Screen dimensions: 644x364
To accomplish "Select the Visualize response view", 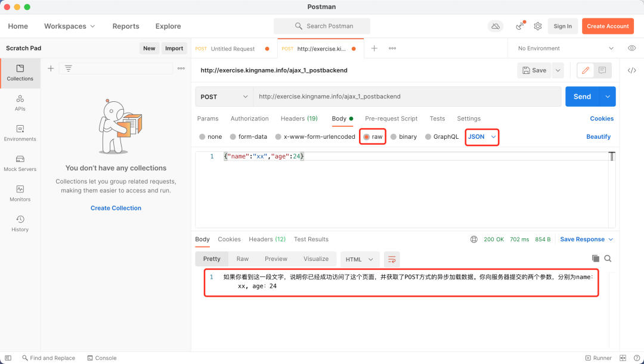I will 316,259.
